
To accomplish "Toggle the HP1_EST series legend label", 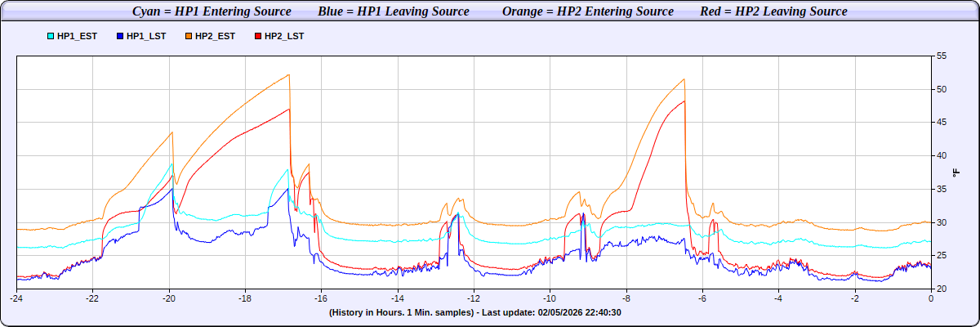I will coord(77,37).
